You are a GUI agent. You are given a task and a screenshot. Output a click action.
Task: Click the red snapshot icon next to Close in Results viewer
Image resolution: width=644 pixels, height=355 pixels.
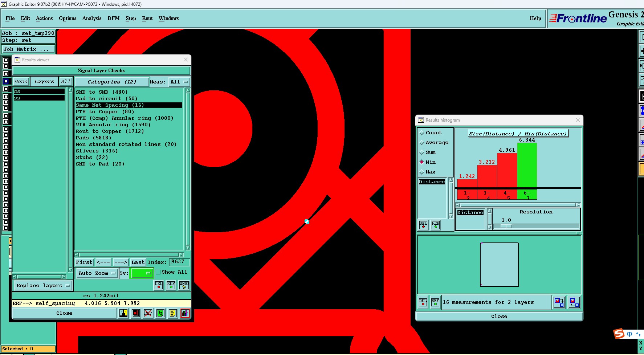136,313
